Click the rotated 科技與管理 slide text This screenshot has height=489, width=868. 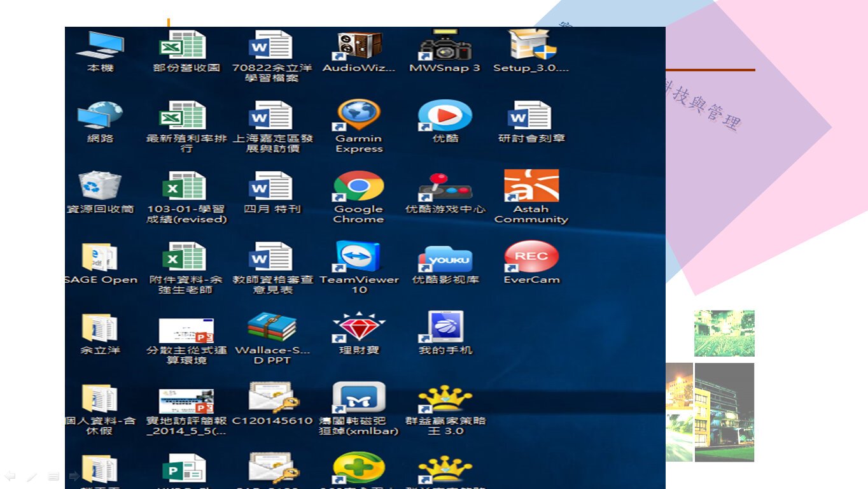point(703,104)
